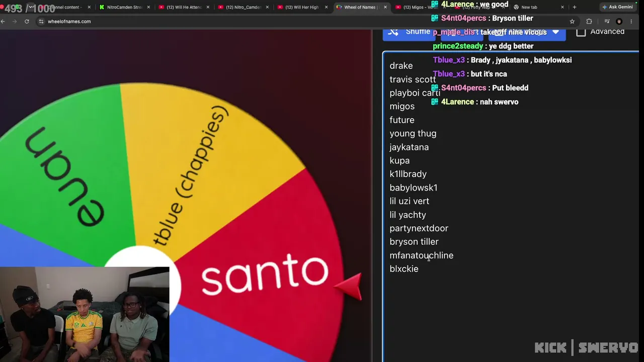Viewport: 644px width, 362px height.
Task: Close the (12) Nitro_Camden tab
Action: [x=267, y=7]
